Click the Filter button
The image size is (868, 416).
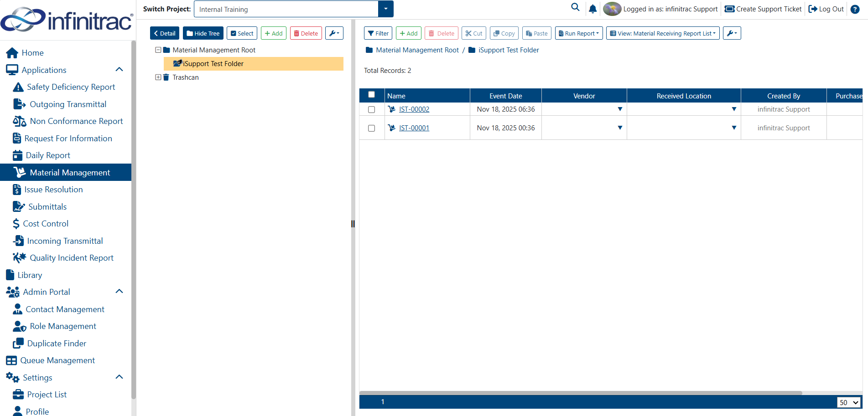pos(378,33)
